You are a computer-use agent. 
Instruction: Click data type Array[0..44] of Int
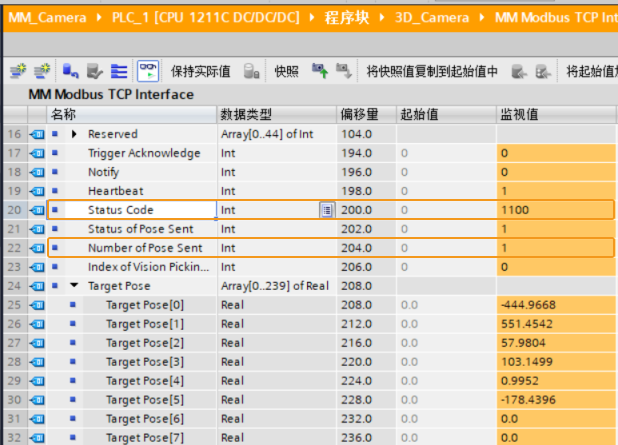pos(267,134)
